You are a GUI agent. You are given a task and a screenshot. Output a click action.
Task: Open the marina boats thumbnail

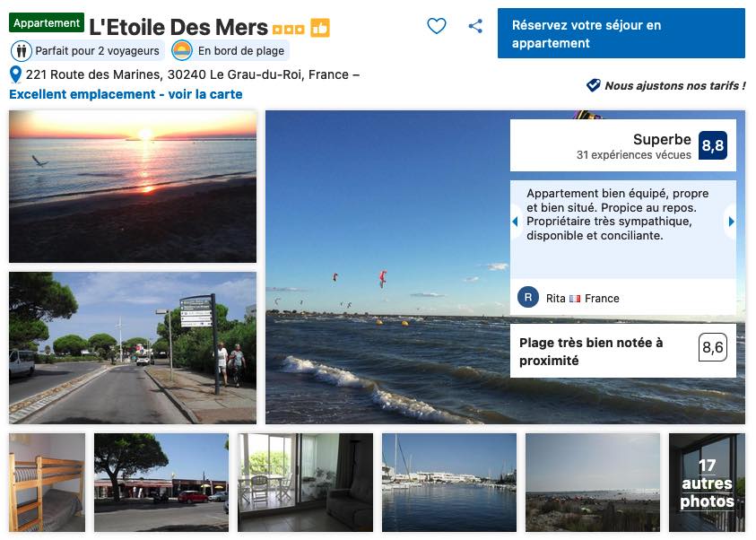(x=449, y=483)
